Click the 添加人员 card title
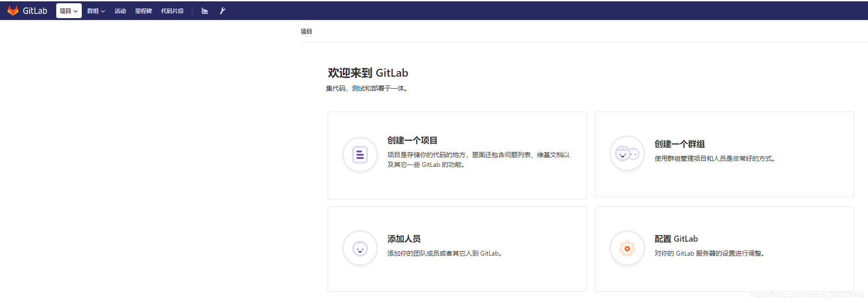Image resolution: width=868 pixels, height=303 pixels. click(x=404, y=239)
